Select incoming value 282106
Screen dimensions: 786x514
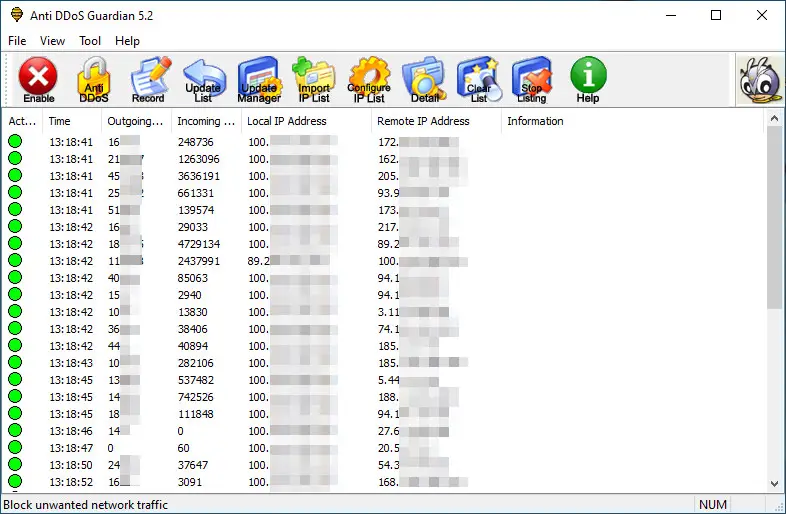[195, 363]
